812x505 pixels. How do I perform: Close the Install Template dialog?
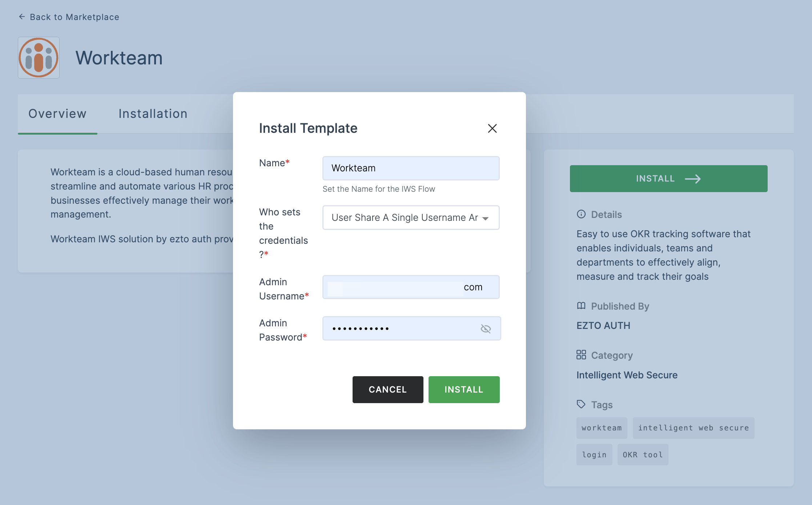click(492, 128)
